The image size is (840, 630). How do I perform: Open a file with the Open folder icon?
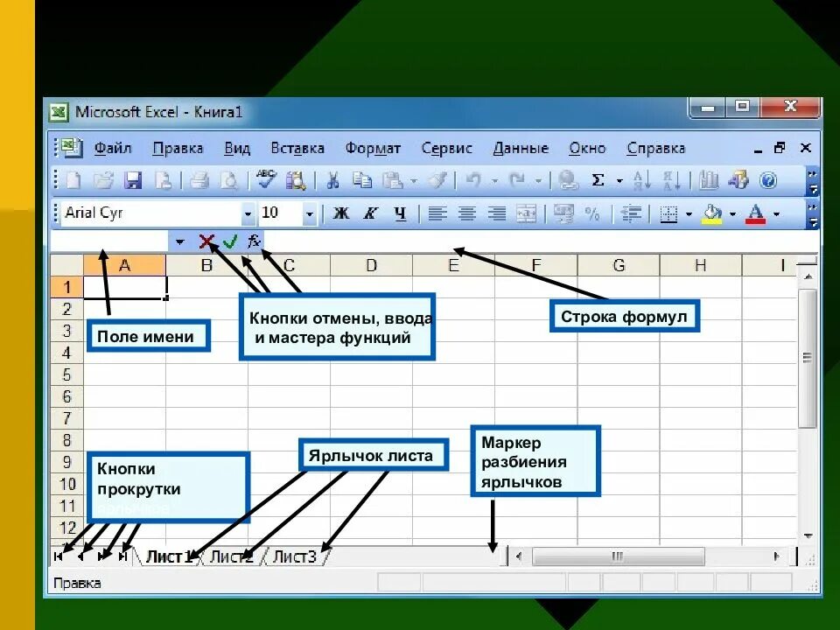[x=103, y=180]
